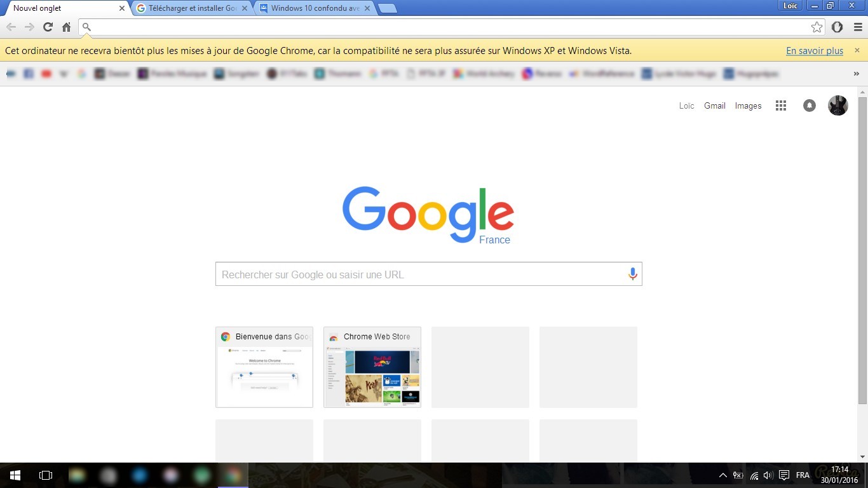Screen dimensions: 868x488
Task: Switch to the Nouvel onglet tab
Action: point(65,8)
